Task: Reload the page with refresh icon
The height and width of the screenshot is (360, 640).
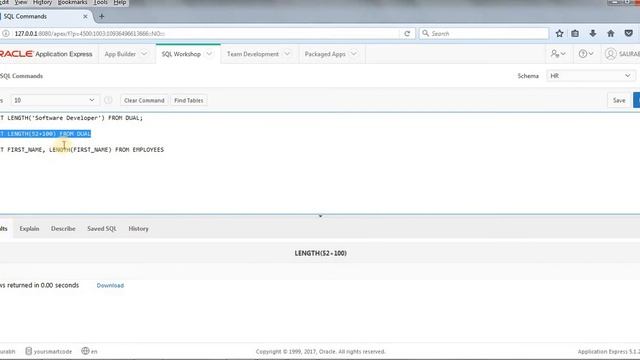Action: pos(407,33)
